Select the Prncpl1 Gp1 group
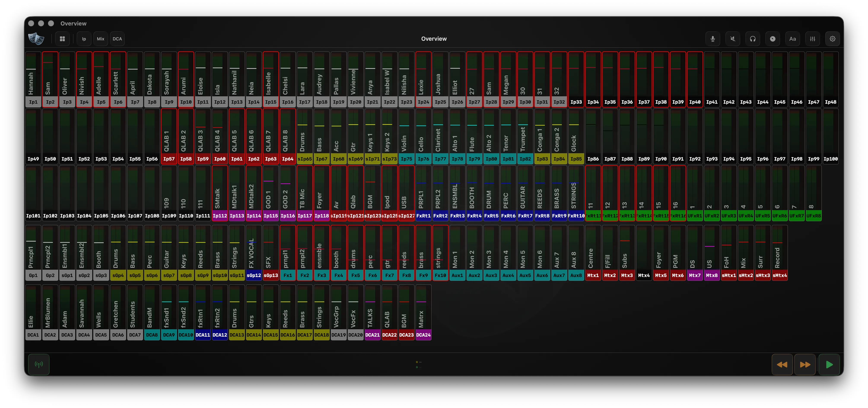This screenshot has width=868, height=408. (x=33, y=253)
